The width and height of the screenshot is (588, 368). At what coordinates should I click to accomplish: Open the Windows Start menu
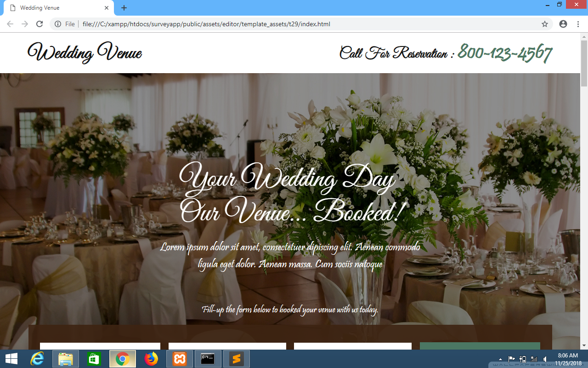click(x=11, y=359)
